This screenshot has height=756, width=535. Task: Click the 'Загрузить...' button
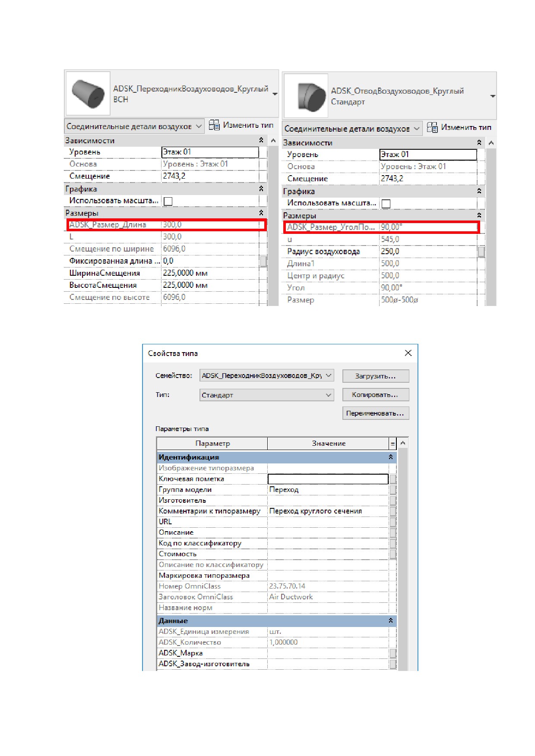click(376, 376)
